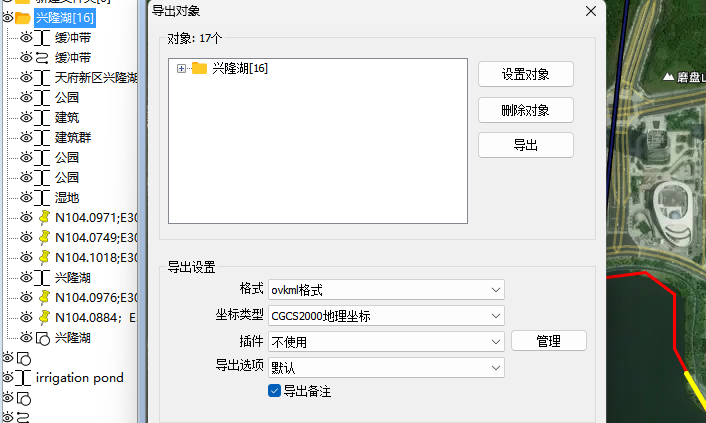The height and width of the screenshot is (423, 706).
Task: Click the 设置对象 button
Action: 526,74
